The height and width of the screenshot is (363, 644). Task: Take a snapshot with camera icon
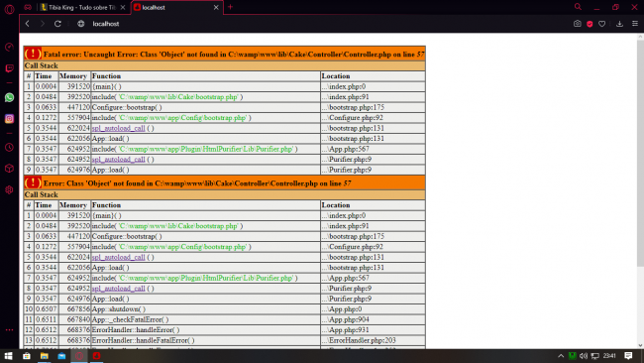coord(577,24)
